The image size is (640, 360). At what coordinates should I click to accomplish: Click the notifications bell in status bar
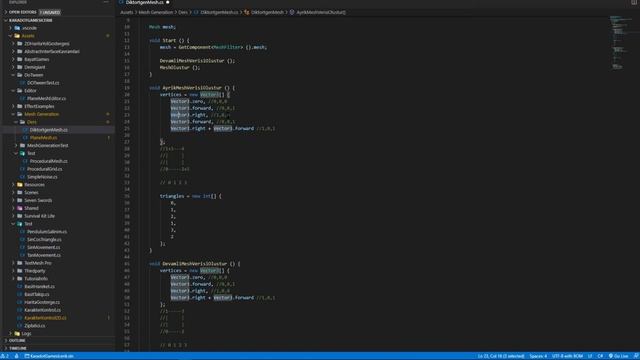click(636, 356)
